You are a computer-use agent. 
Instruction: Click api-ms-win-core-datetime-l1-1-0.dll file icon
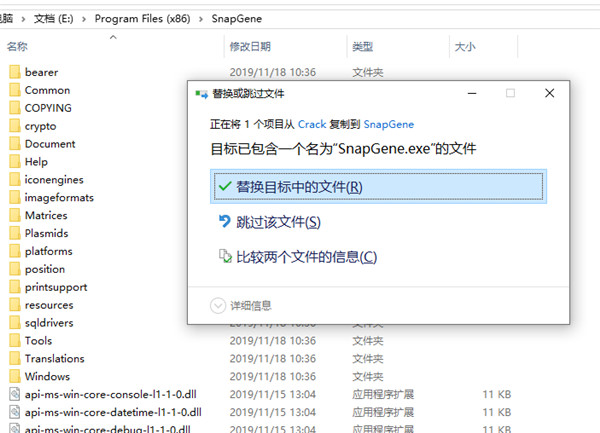click(15, 412)
